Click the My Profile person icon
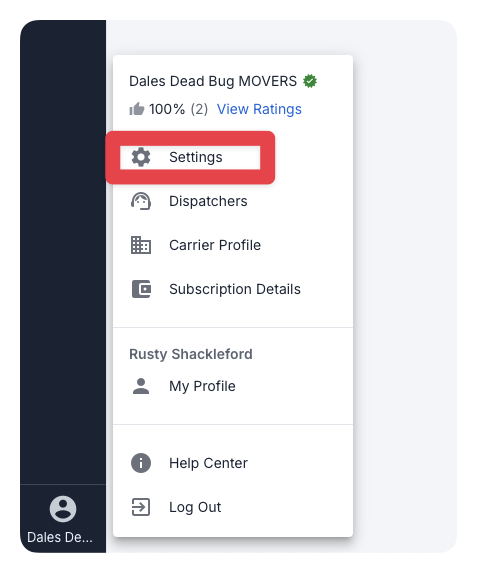Viewport: 477px width, 573px height. [x=141, y=386]
